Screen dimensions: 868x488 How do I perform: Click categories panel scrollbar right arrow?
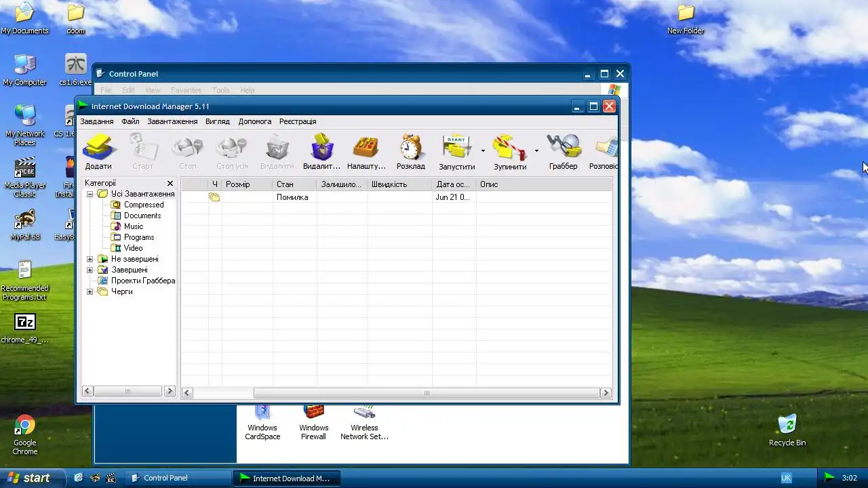(x=170, y=391)
